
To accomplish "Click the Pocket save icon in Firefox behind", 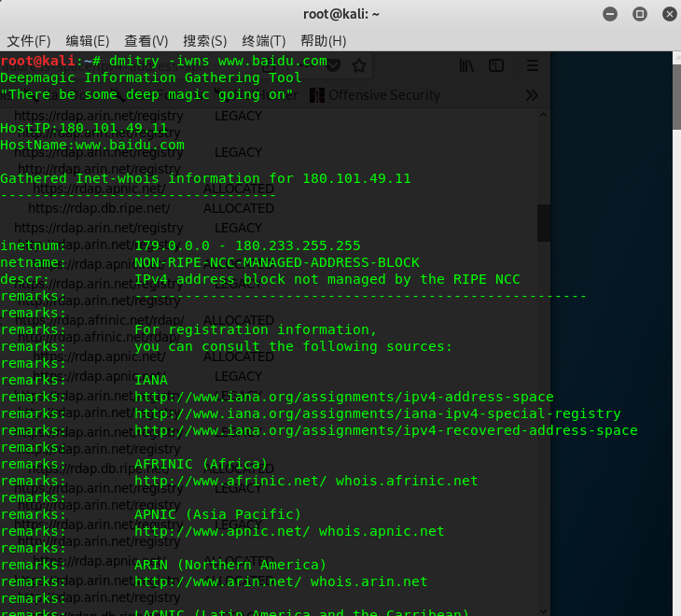I will coord(333,66).
